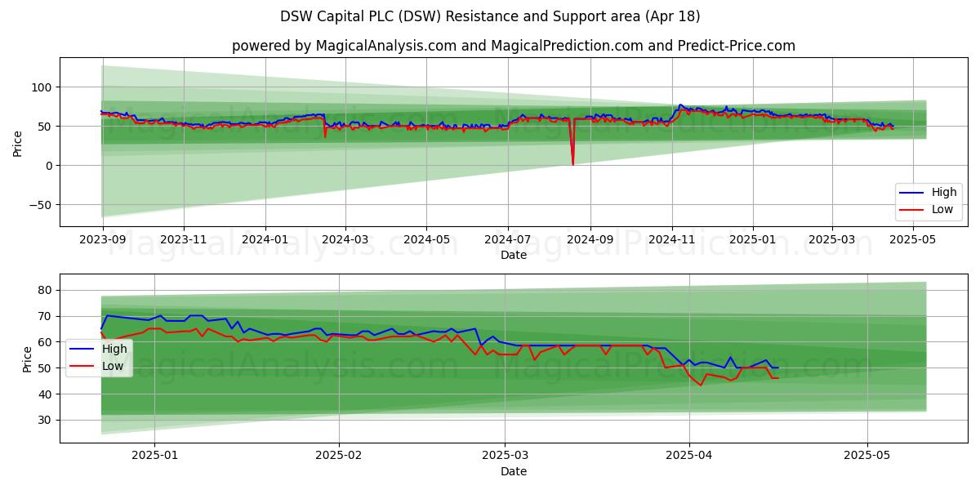
Task: Click the '2024-09' tick label
Action: click(590, 240)
